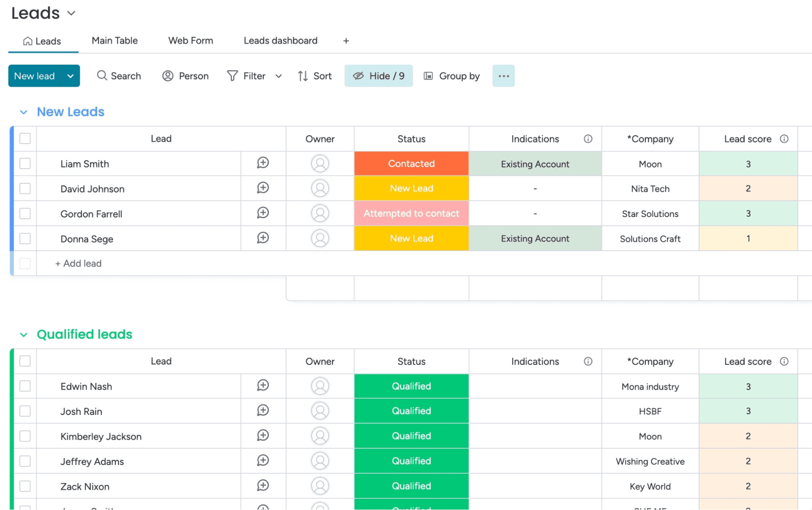Collapse the New Leads group
This screenshot has width=812, height=510.
[24, 112]
